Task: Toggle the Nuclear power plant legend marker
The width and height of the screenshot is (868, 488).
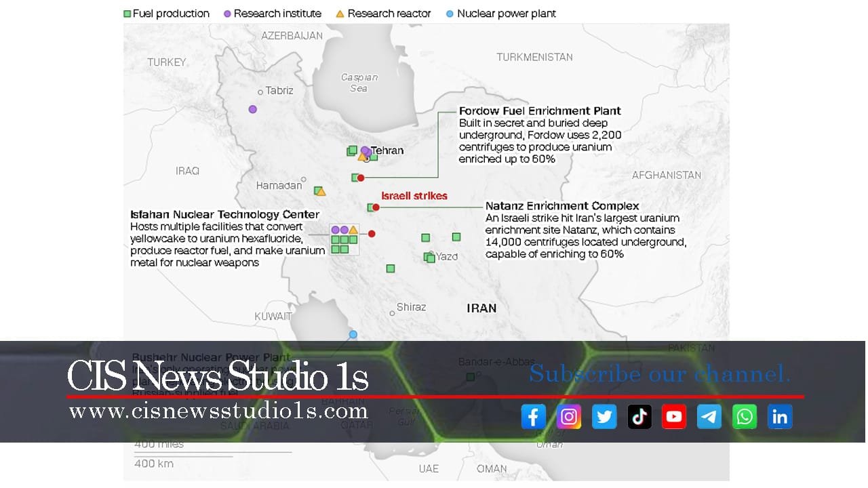Action: pos(450,13)
